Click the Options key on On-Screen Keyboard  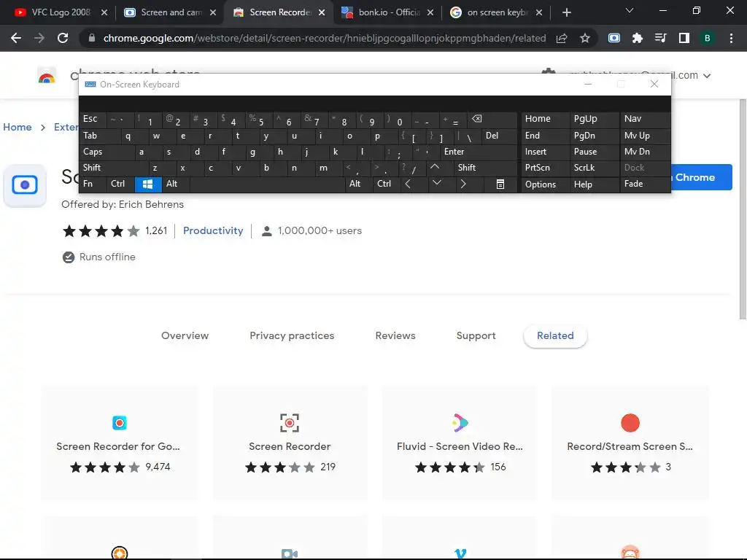546,184
